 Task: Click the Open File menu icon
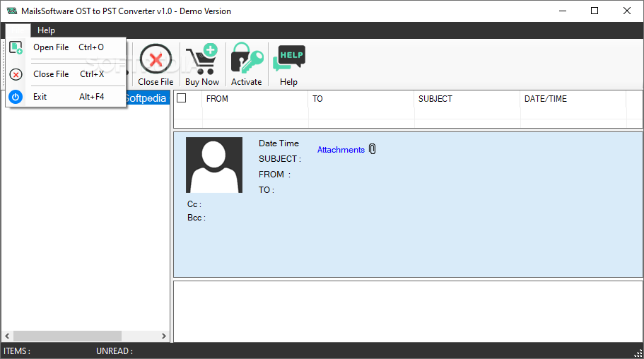pos(16,47)
